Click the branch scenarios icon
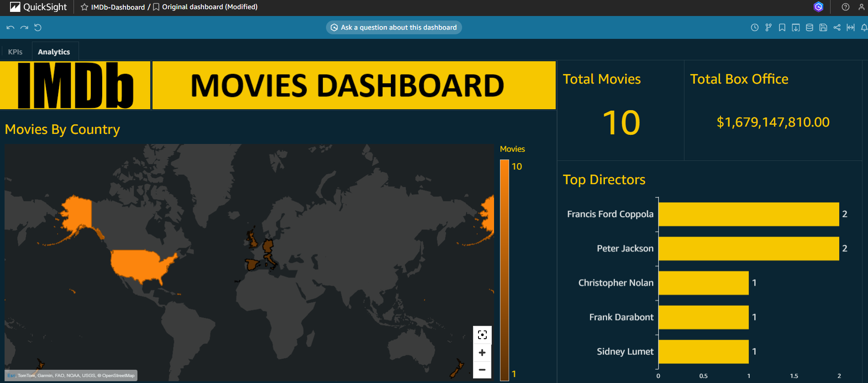Screen dimensions: 868x383 pos(768,27)
